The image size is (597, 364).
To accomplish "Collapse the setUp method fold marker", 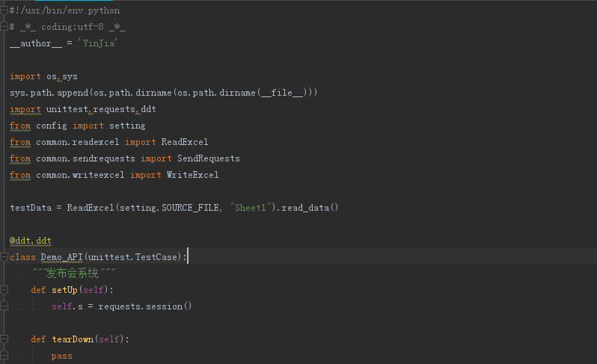I will point(4,290).
